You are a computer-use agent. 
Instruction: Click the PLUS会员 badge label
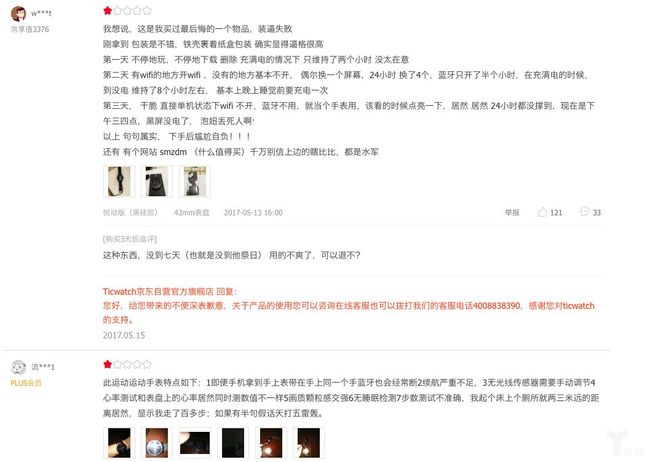pyautogui.click(x=26, y=383)
